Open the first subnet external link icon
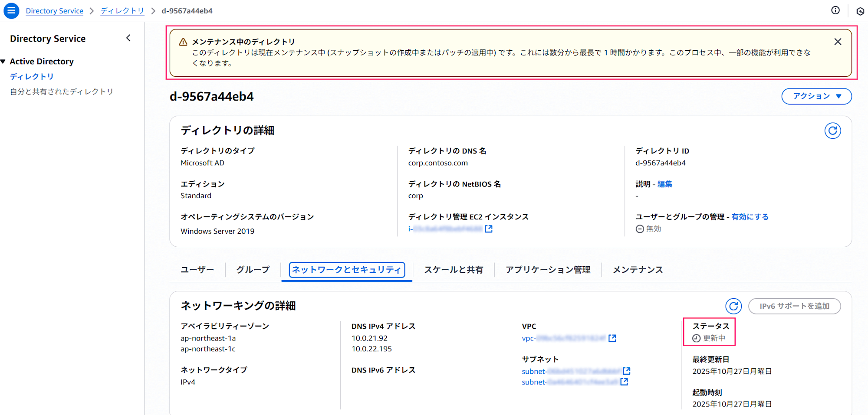 point(626,371)
